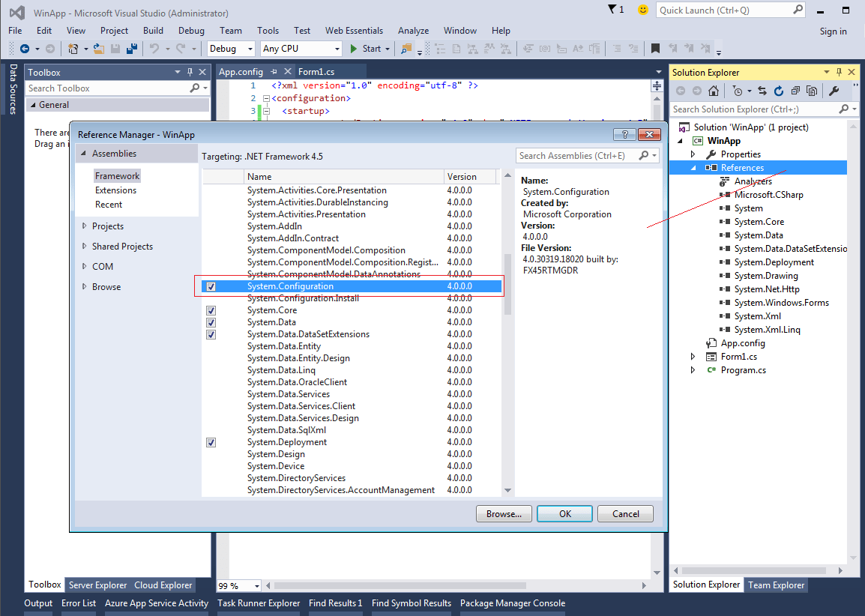Click the Browse... button
865x616 pixels.
(x=504, y=514)
